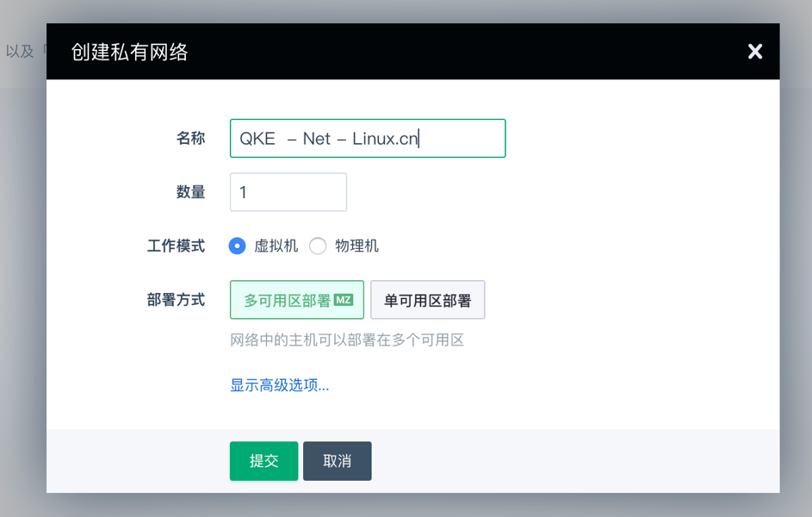Choose 单可用区部署 deployment option

click(428, 300)
